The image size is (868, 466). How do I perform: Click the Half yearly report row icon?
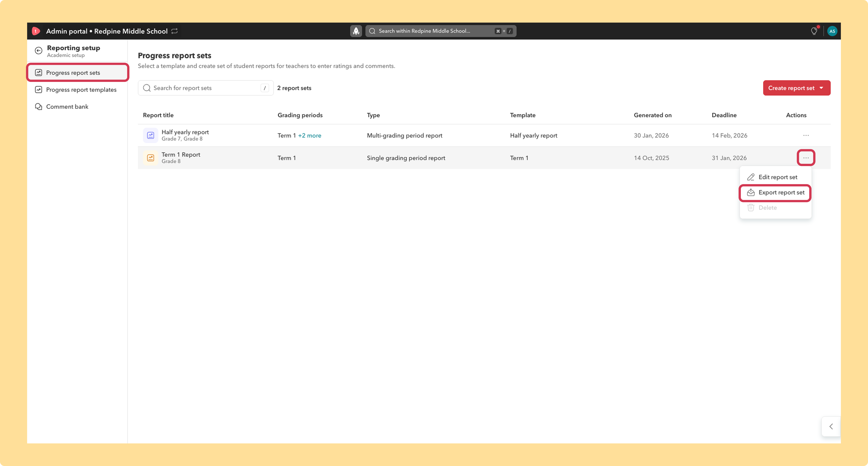(x=151, y=135)
